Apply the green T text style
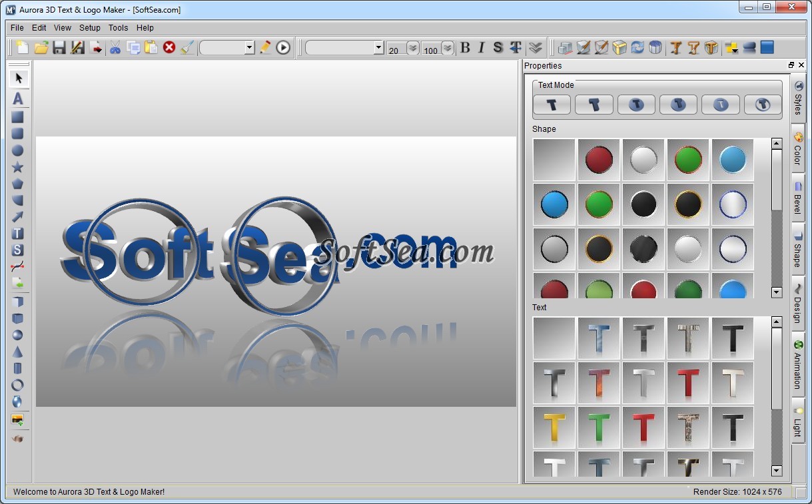Screen dimensions: 812x504 coord(599,427)
